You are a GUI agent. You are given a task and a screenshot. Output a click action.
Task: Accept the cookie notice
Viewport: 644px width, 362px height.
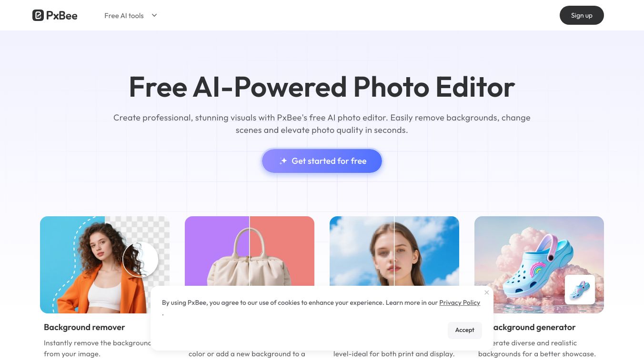(x=464, y=330)
